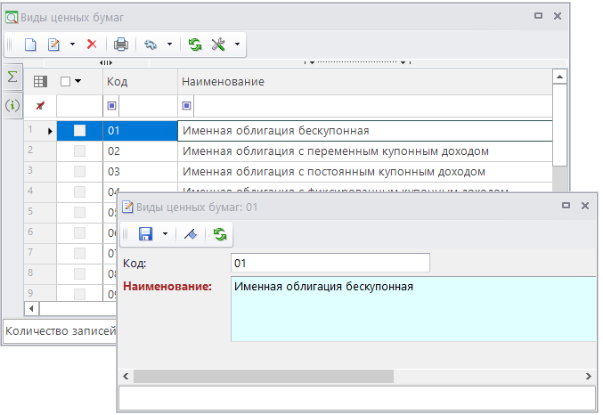Viewport: 603px width, 415px height.
Task: Click the wrench and screwdriver settings icon
Action: click(x=217, y=45)
